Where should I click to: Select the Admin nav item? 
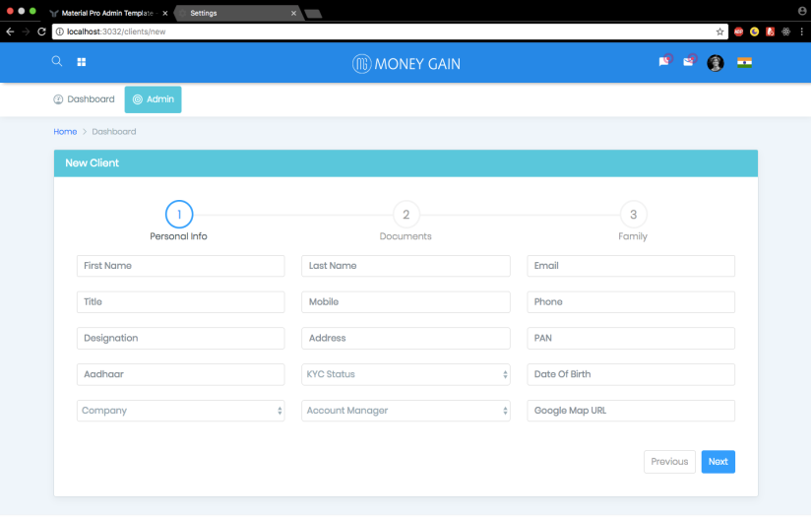153,98
